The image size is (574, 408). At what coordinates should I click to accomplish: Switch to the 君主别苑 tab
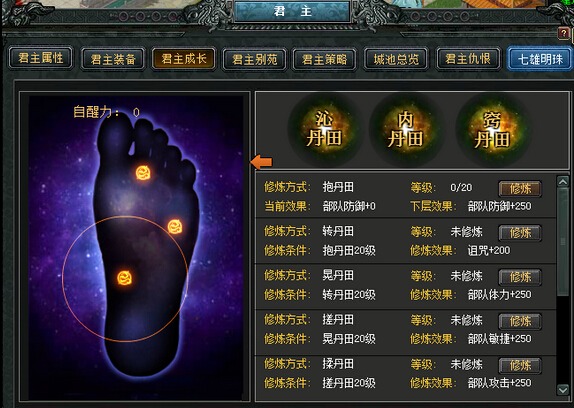(x=255, y=59)
